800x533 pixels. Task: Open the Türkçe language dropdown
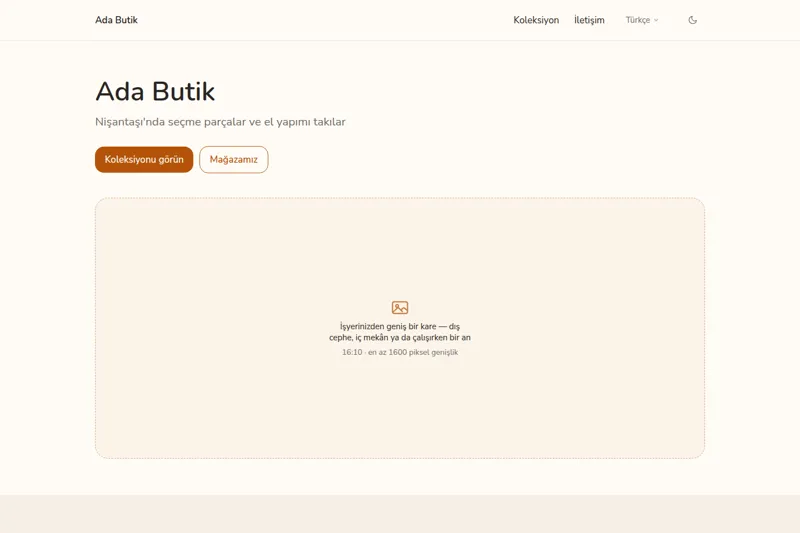pyautogui.click(x=642, y=20)
